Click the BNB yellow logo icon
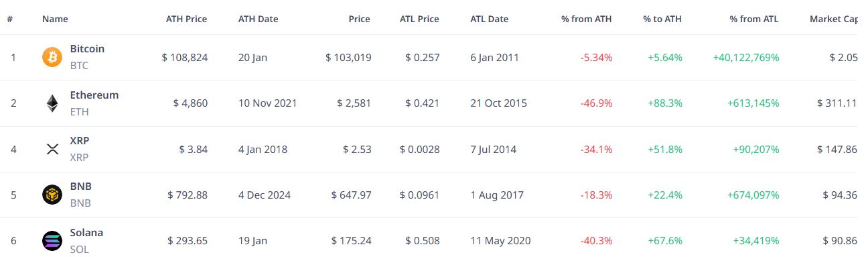 point(52,195)
